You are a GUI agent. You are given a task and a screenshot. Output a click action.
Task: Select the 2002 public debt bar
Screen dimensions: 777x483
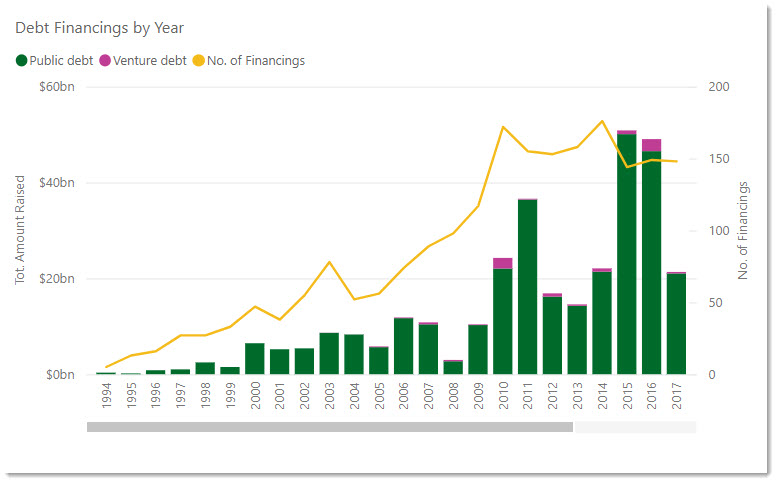(x=305, y=361)
